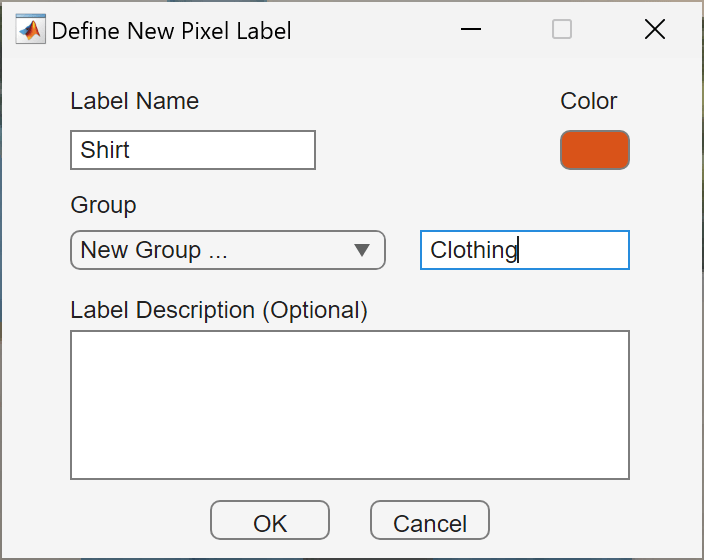Click the empty title bar area beside the title
The image size is (704, 560).
coord(380,30)
